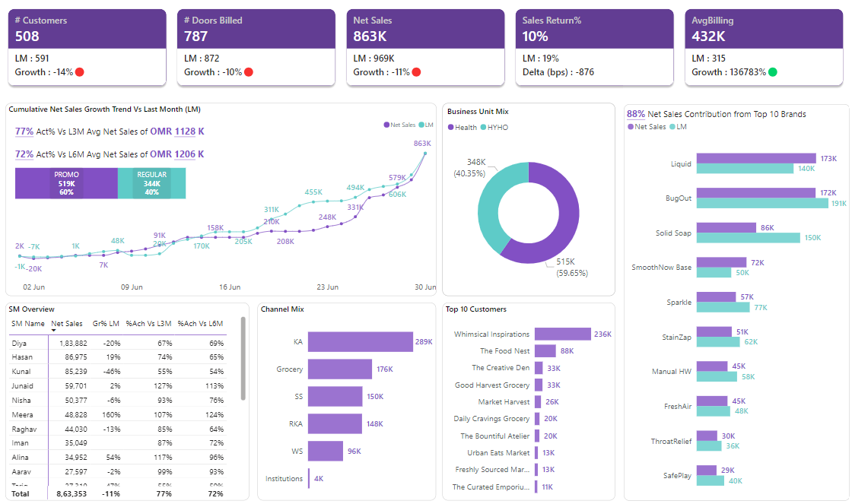This screenshot has width=852, height=504.
Task: Click the LM legend dot in Top 10 Brands
Action: (x=672, y=127)
